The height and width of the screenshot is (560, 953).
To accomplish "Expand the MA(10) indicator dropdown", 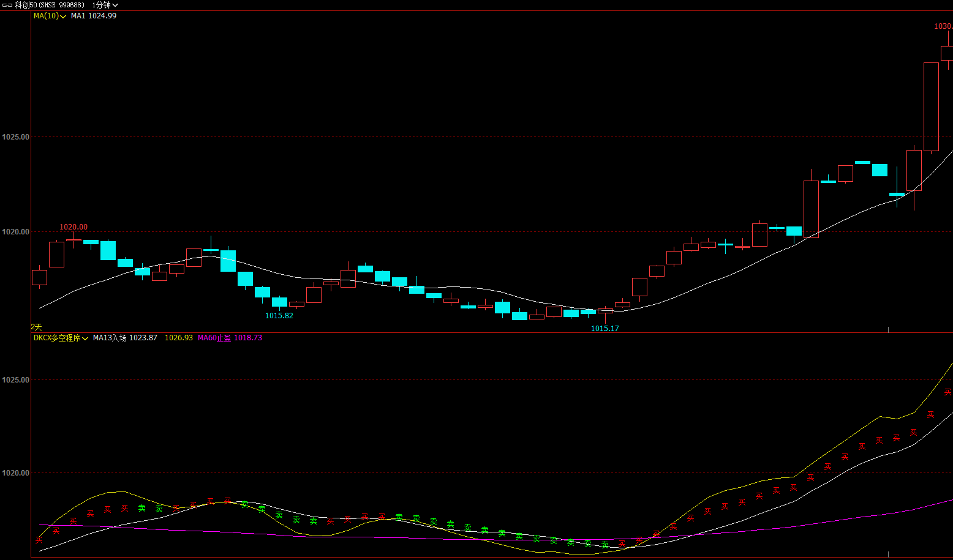I will pyautogui.click(x=50, y=16).
